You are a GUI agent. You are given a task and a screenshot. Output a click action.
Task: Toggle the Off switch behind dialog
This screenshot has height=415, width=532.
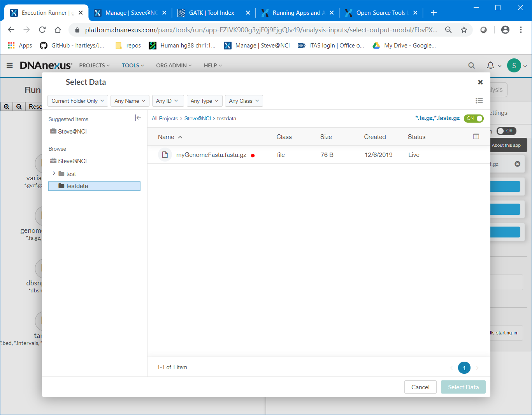[506, 131]
